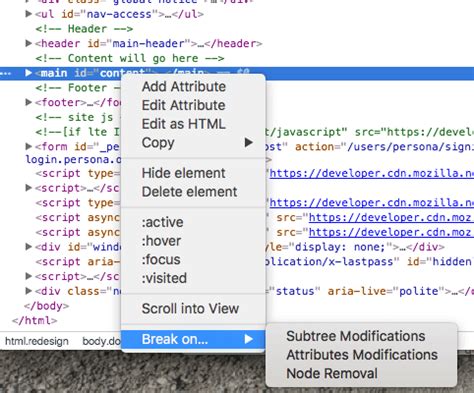This screenshot has width=474, height=393.
Task: Open the first async script src link
Action: click(x=391, y=217)
